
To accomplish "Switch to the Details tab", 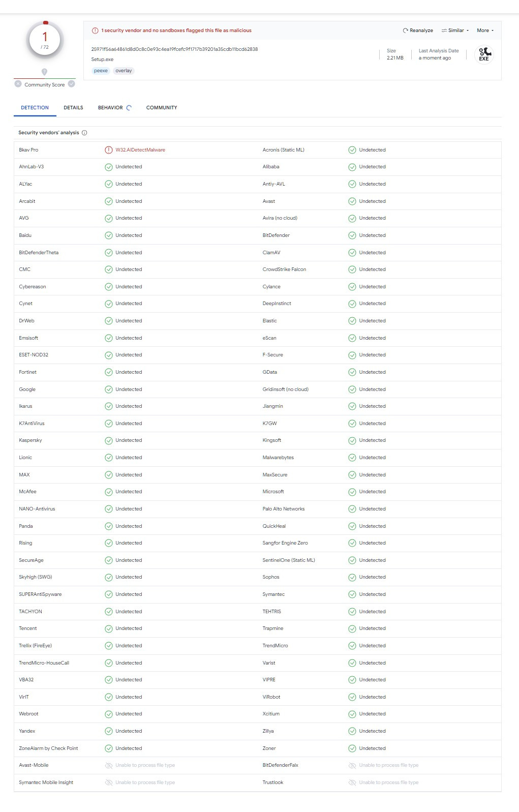I will pos(73,108).
